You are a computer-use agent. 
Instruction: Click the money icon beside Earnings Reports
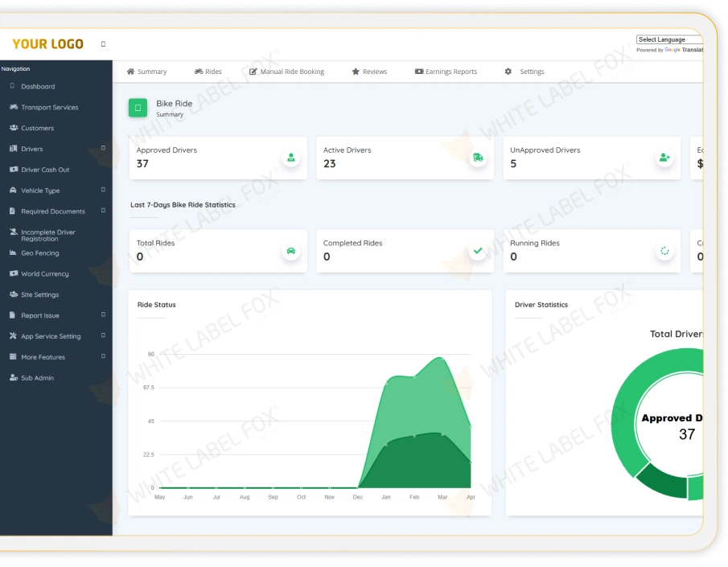tap(419, 72)
